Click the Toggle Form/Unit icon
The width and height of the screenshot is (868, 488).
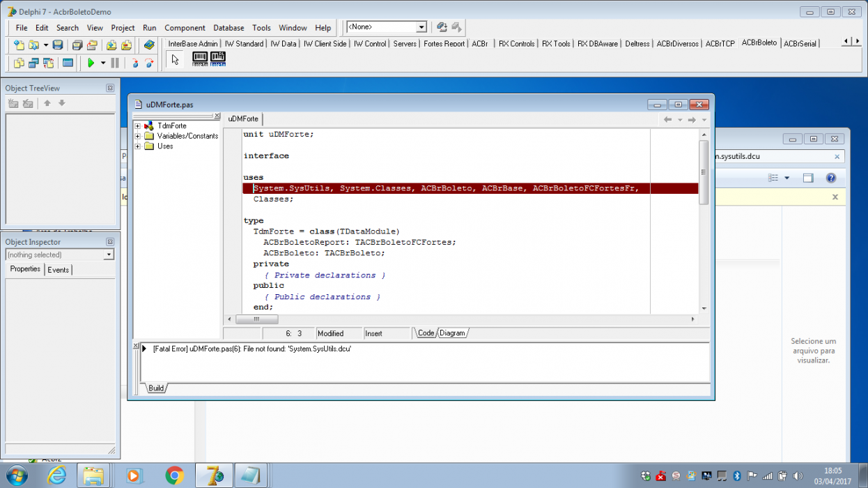click(x=48, y=63)
